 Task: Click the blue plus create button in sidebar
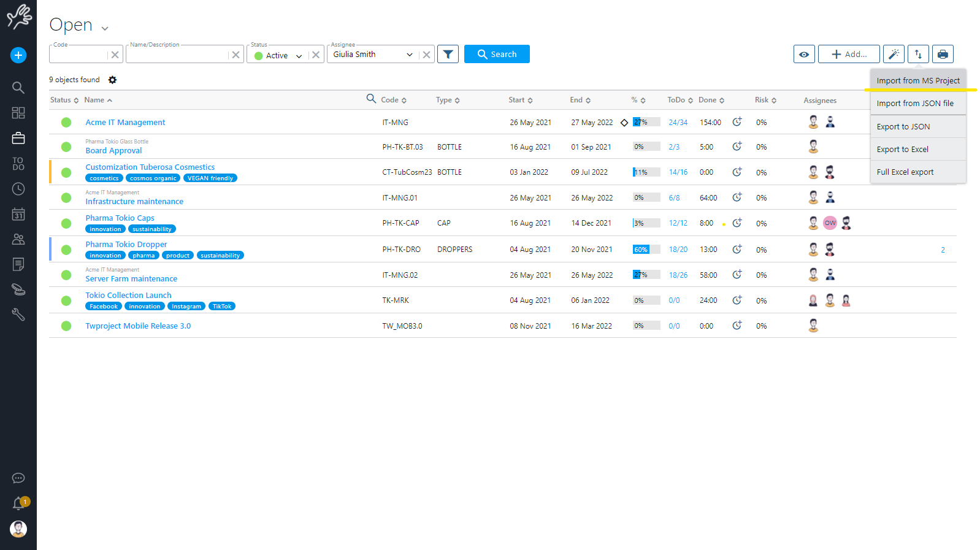(x=18, y=55)
